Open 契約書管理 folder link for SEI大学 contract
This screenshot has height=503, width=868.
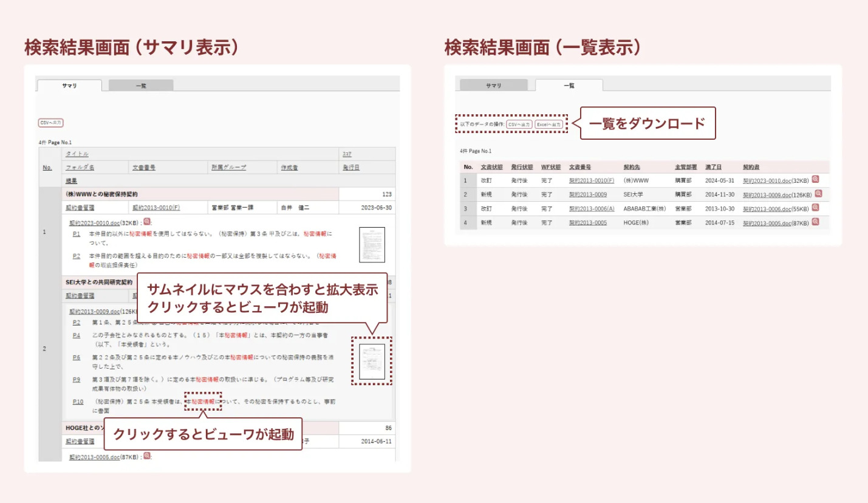(x=80, y=296)
